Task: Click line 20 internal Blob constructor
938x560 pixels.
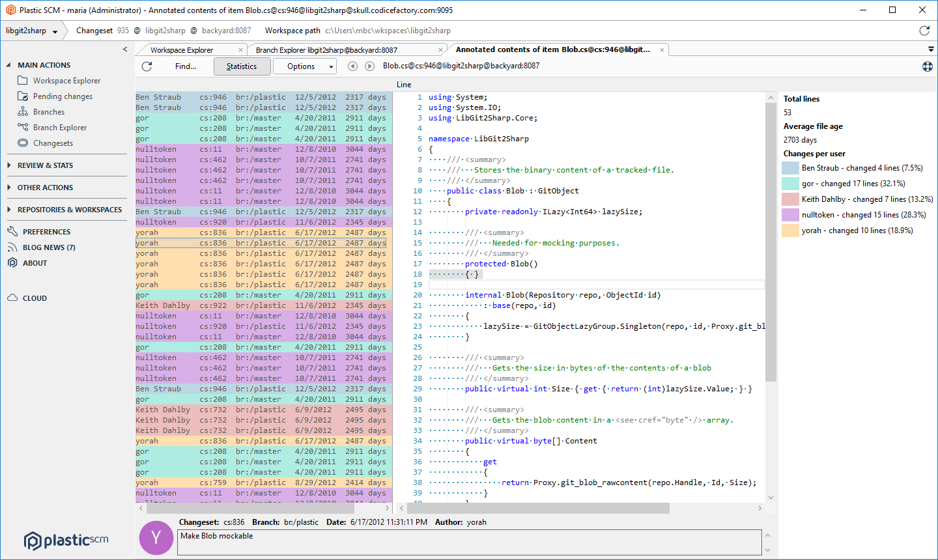Action: [563, 295]
